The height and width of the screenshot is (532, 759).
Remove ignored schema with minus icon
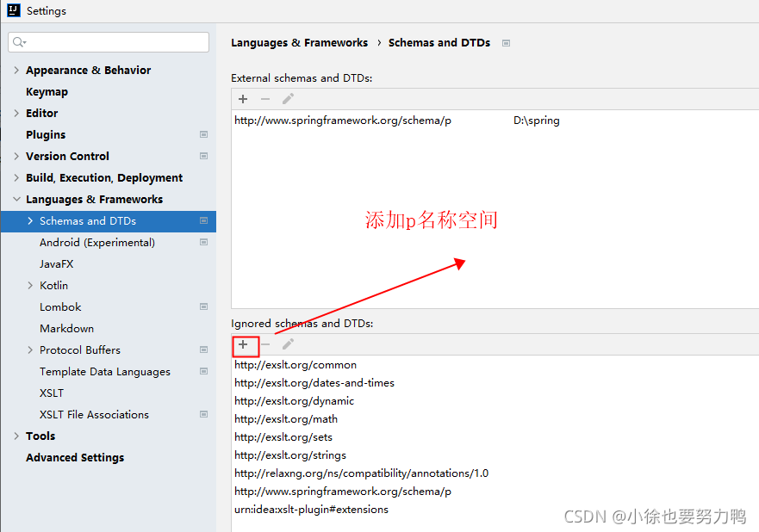(x=265, y=344)
